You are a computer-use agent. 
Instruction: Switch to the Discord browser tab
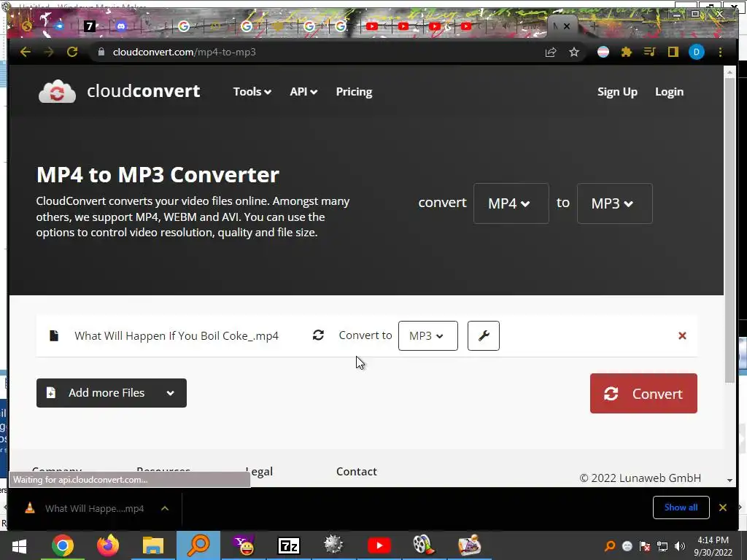[121, 26]
